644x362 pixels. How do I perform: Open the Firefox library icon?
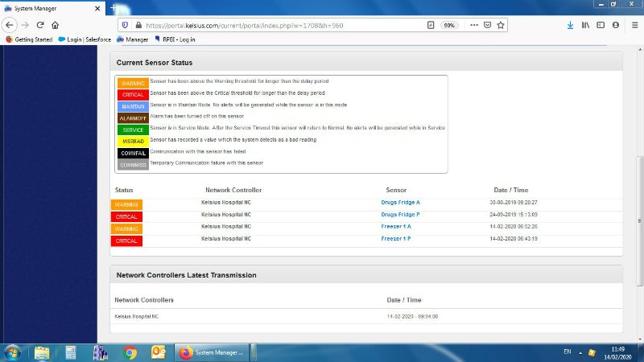[x=586, y=25]
